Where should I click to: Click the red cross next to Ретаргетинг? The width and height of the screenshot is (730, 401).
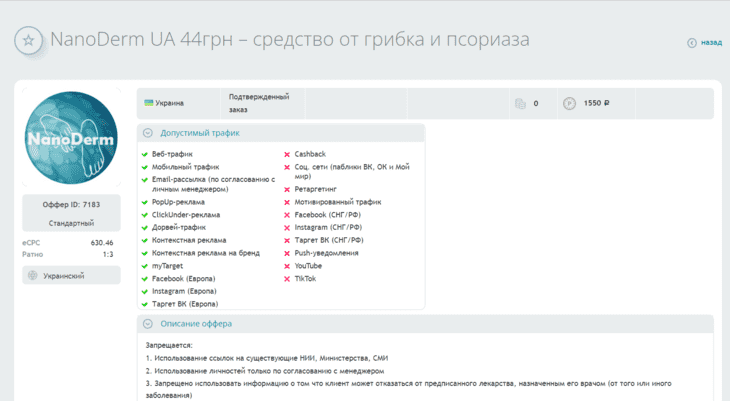[287, 190]
